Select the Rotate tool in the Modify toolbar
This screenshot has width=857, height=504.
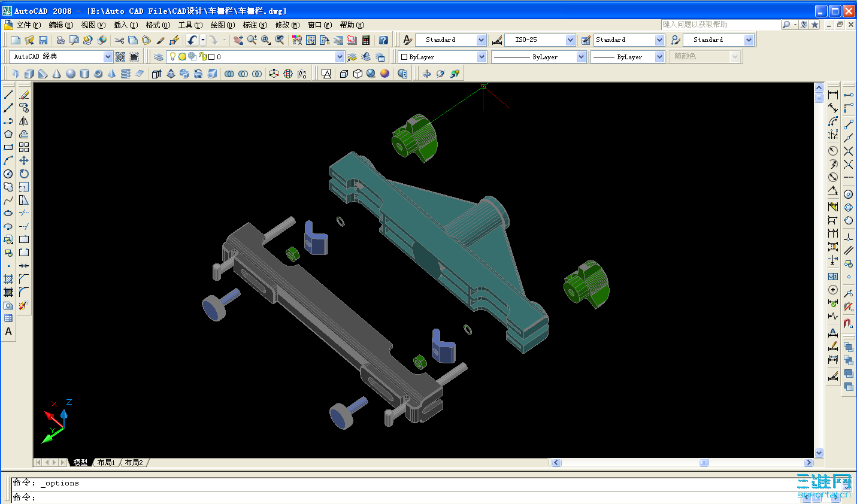(24, 174)
